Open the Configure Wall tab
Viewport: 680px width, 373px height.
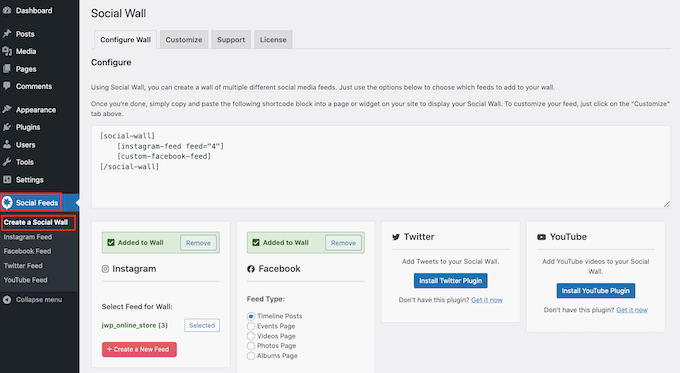click(125, 39)
